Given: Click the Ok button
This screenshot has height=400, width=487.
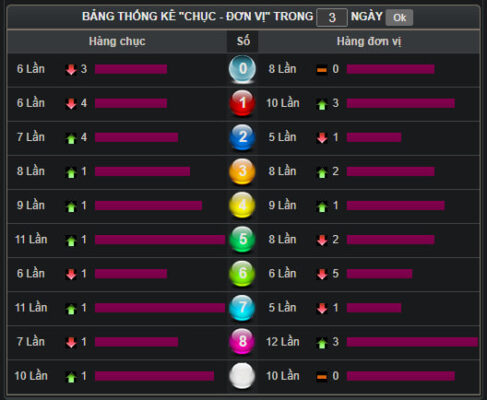Looking at the screenshot, I should 399,17.
